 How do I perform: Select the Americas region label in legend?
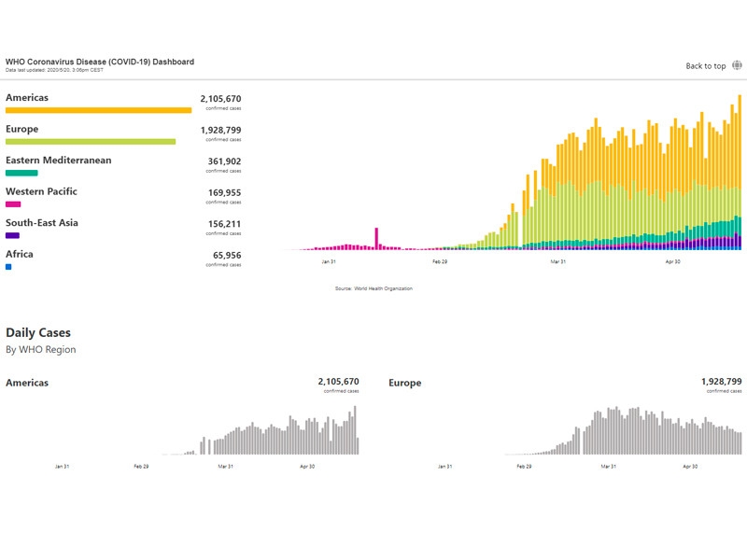(27, 97)
